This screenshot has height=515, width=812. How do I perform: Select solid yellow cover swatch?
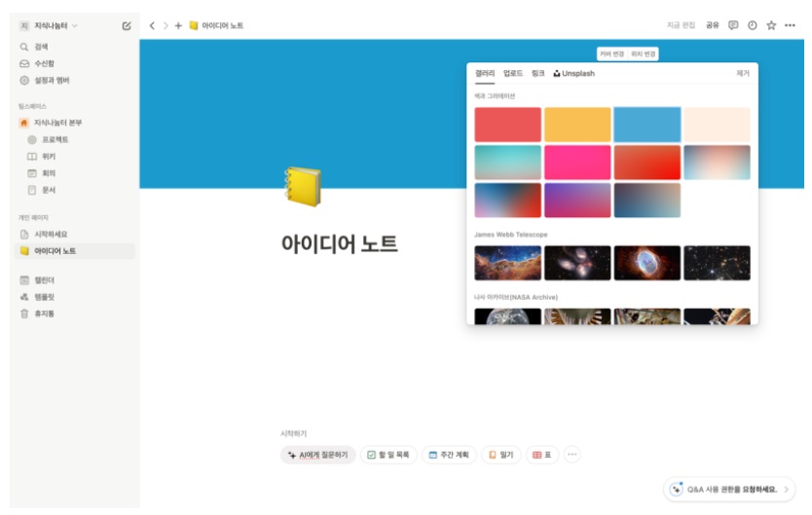tap(577, 125)
